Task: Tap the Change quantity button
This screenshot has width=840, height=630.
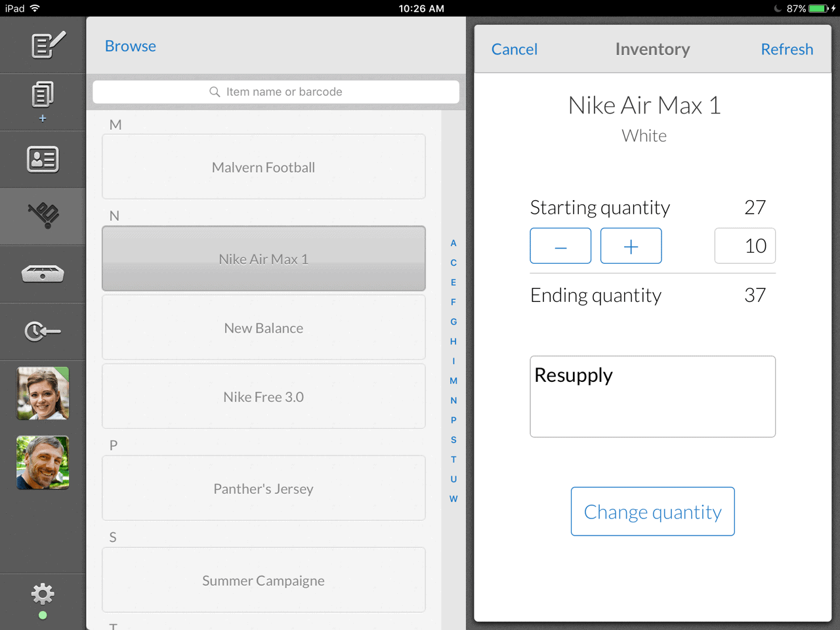Action: coord(653,511)
